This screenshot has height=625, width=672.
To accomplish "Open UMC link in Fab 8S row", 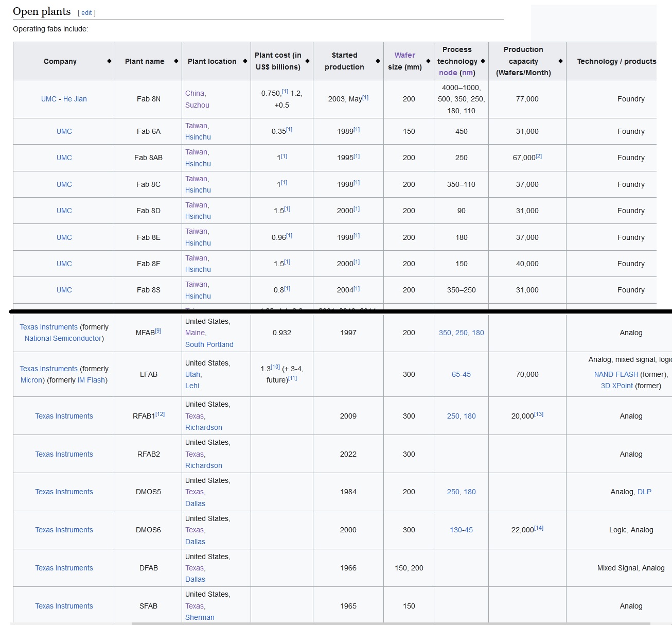I will coord(64,290).
